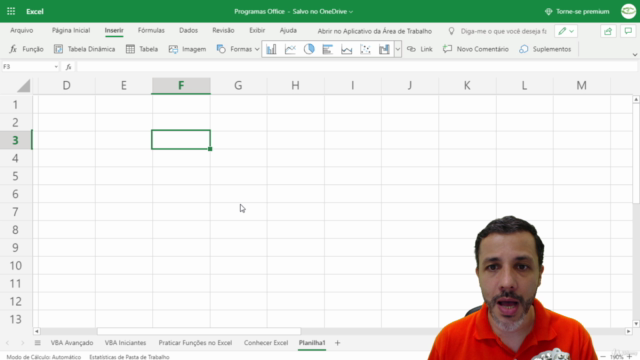
Task: Open the account profile avatar
Action: [629, 11]
